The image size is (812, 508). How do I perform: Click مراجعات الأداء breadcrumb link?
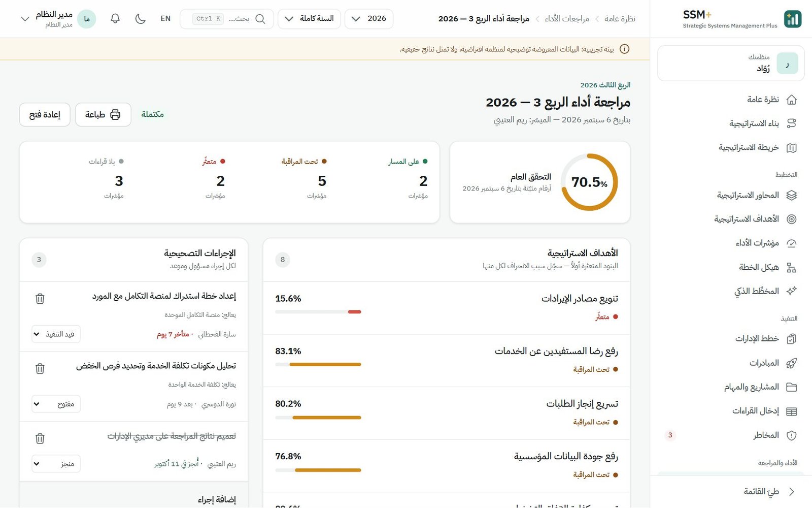tap(567, 19)
